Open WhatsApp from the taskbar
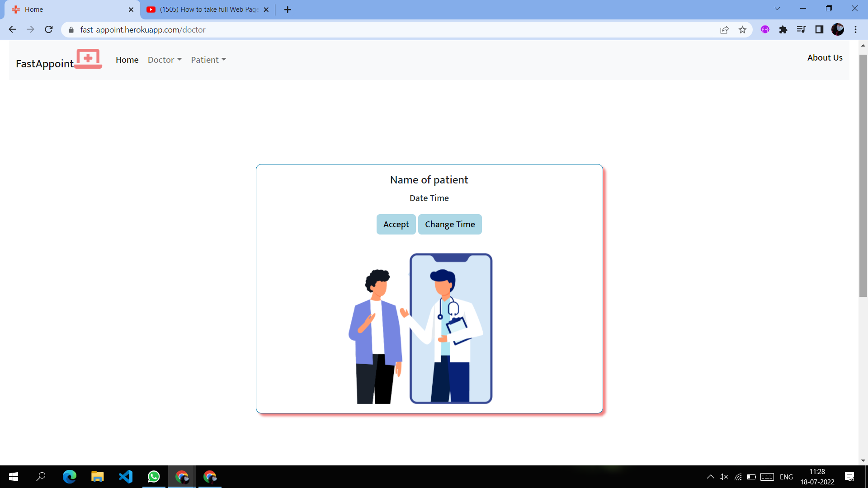Viewport: 868px width, 488px height. coord(154,477)
